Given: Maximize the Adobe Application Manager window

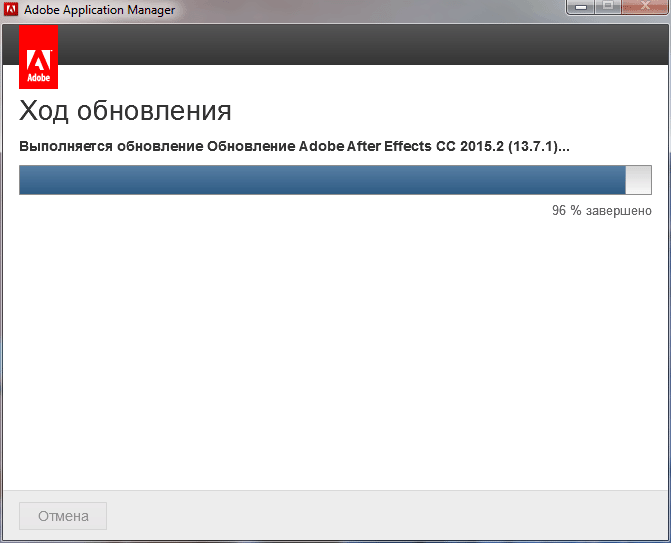Looking at the screenshot, I should point(608,7).
